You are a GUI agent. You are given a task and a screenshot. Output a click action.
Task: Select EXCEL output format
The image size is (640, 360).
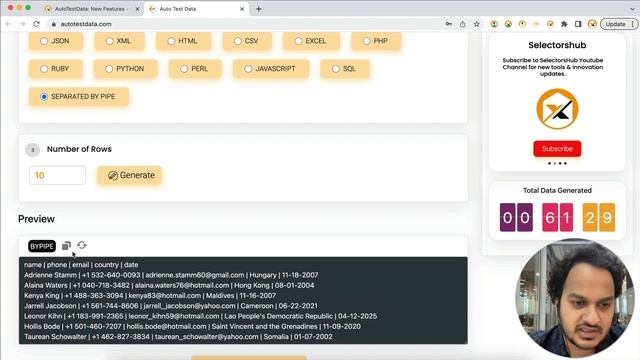click(298, 41)
